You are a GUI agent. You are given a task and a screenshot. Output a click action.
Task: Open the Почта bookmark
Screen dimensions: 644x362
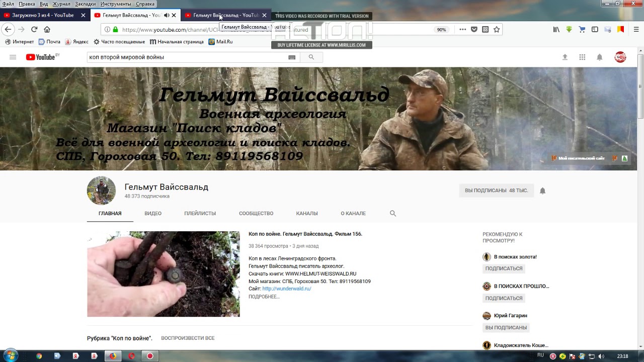[x=49, y=42]
